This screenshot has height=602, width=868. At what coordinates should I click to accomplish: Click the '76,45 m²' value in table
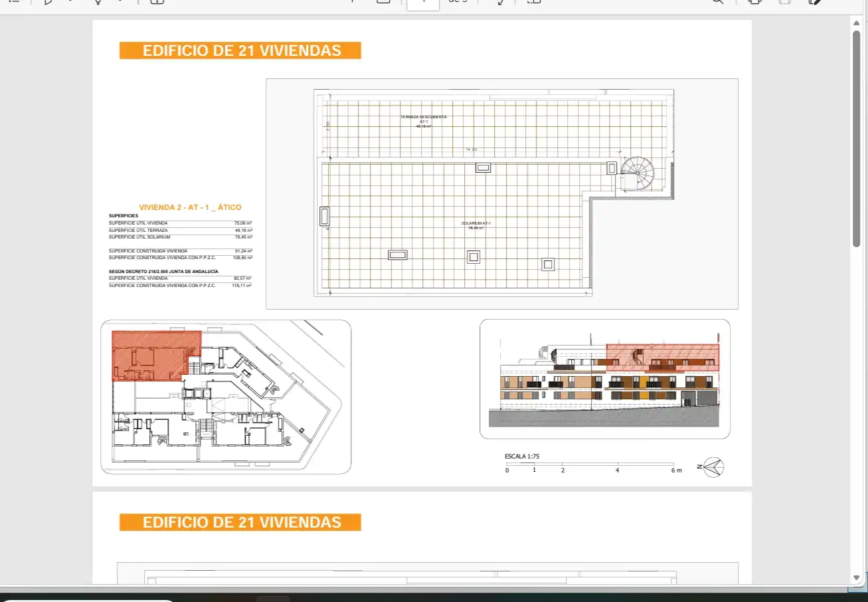tap(243, 237)
